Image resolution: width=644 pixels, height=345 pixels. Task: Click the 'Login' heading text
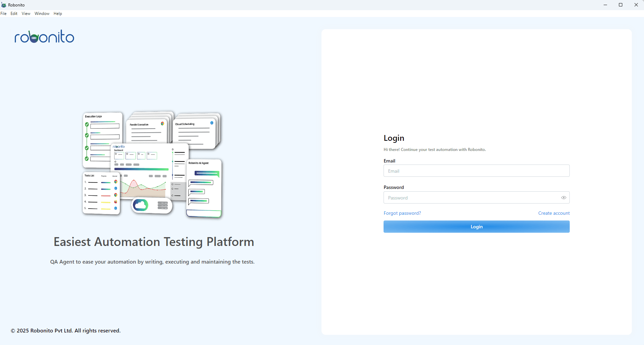click(394, 138)
